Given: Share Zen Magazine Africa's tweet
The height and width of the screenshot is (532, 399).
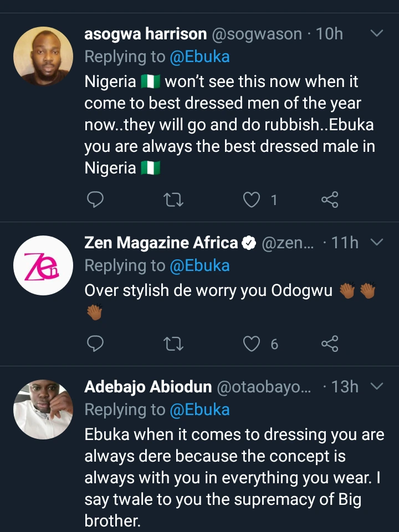Looking at the screenshot, I should click(x=330, y=344).
